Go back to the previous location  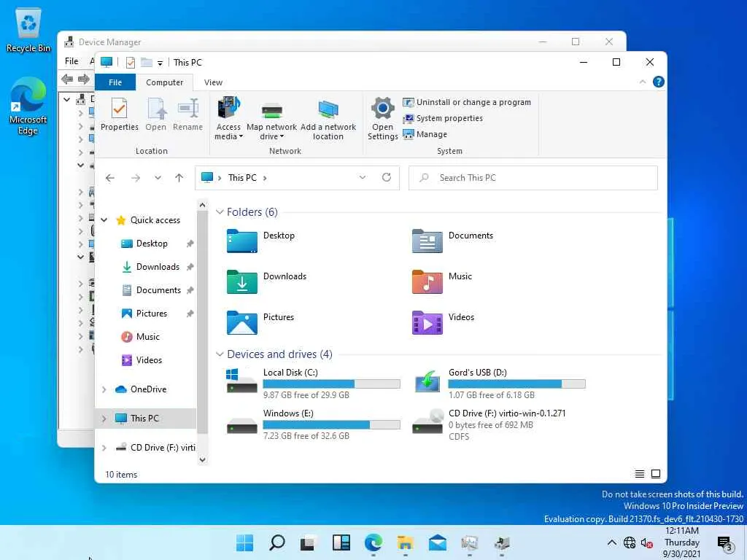pos(110,178)
